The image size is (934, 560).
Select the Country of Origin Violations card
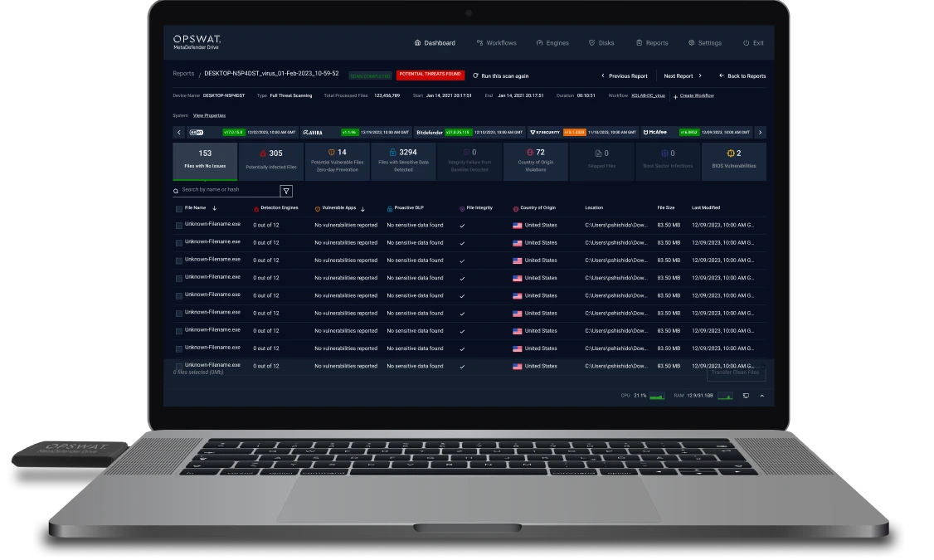tap(536, 161)
